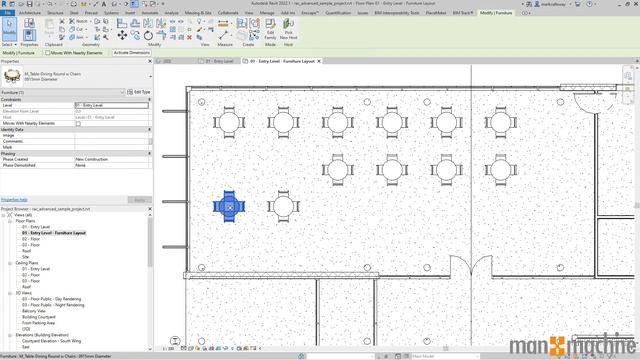Collapse Elevations (Building Elevation) node
This screenshot has width=640, height=360.
pyautogui.click(x=10, y=335)
